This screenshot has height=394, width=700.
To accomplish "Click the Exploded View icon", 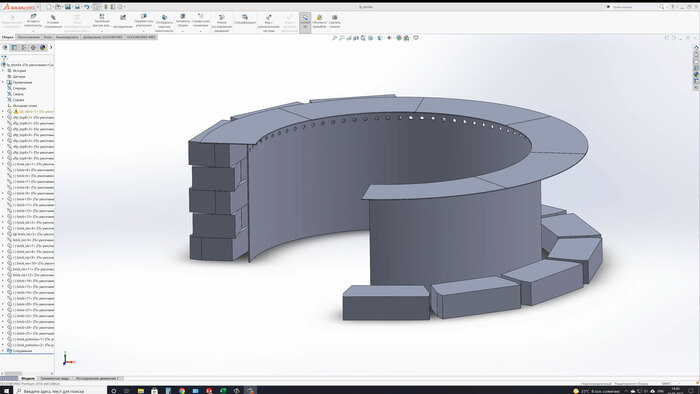I will point(268,23).
